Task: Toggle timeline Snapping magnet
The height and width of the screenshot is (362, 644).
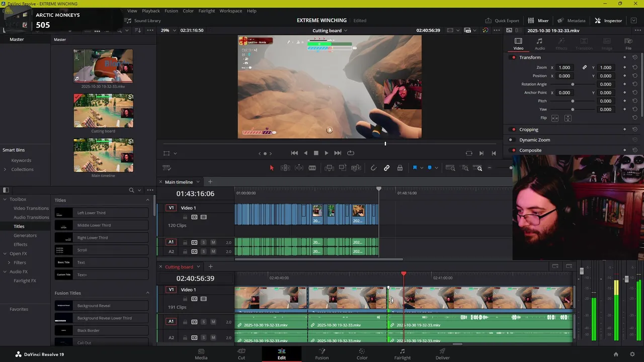Action: (373, 168)
